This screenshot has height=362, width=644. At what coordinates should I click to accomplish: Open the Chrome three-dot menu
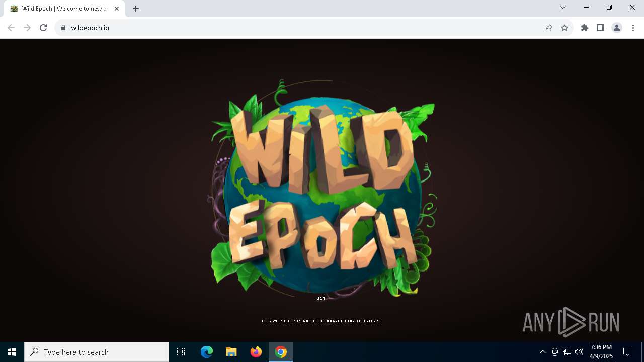click(x=633, y=28)
